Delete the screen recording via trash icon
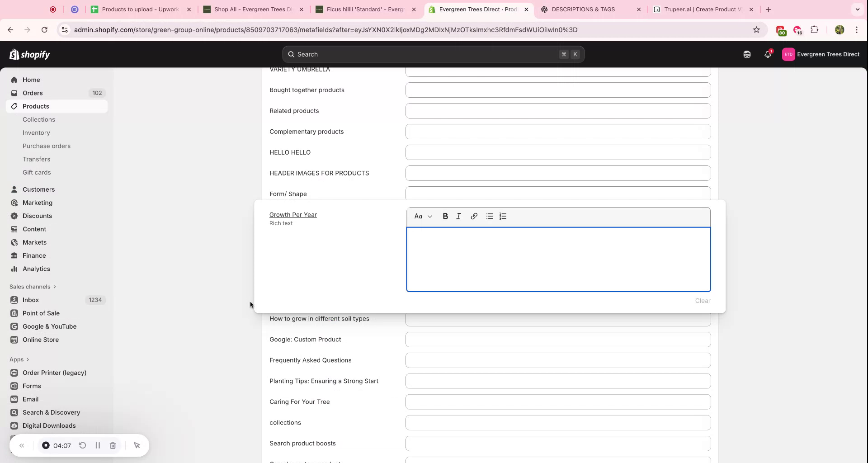 pyautogui.click(x=113, y=445)
